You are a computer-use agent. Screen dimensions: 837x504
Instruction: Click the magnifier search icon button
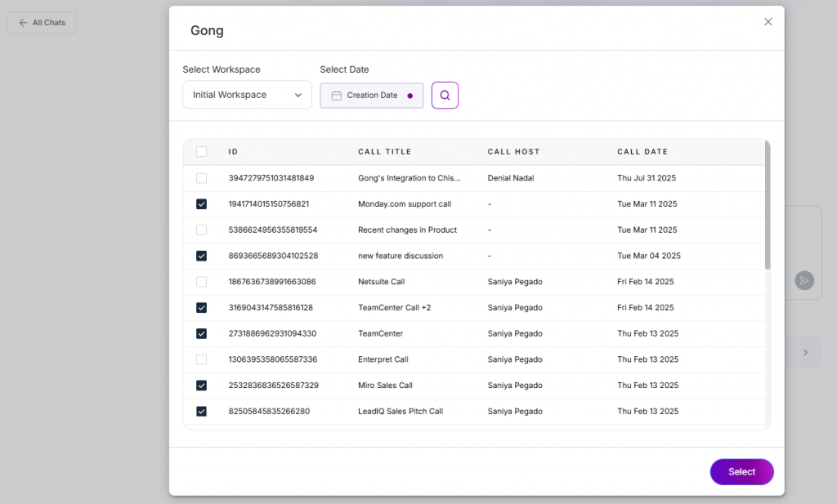click(x=445, y=96)
